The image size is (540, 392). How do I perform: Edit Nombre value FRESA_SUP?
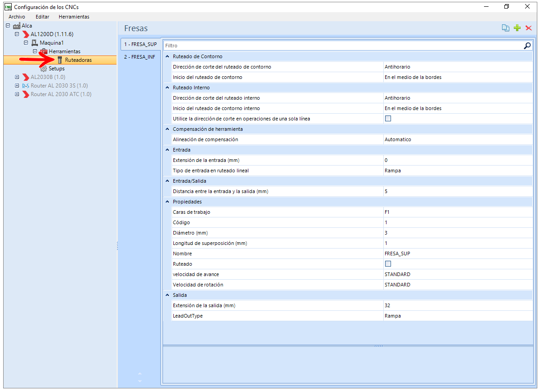(x=458, y=254)
